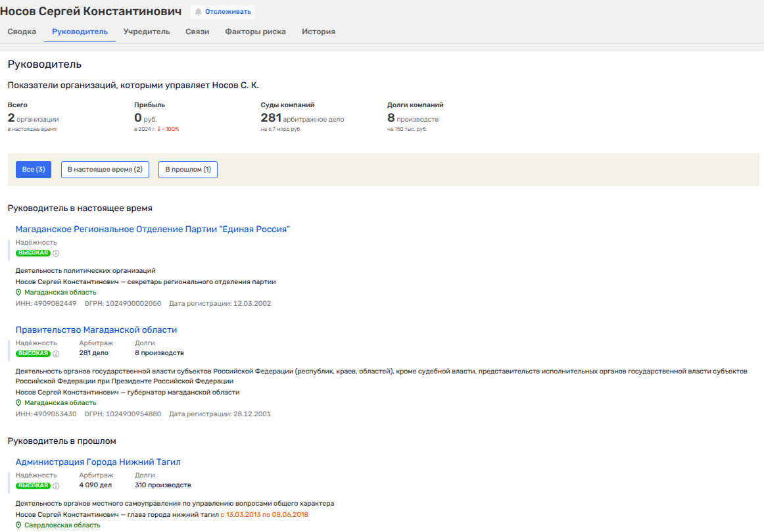
Task: Open the Сводка tab
Action: [x=22, y=32]
